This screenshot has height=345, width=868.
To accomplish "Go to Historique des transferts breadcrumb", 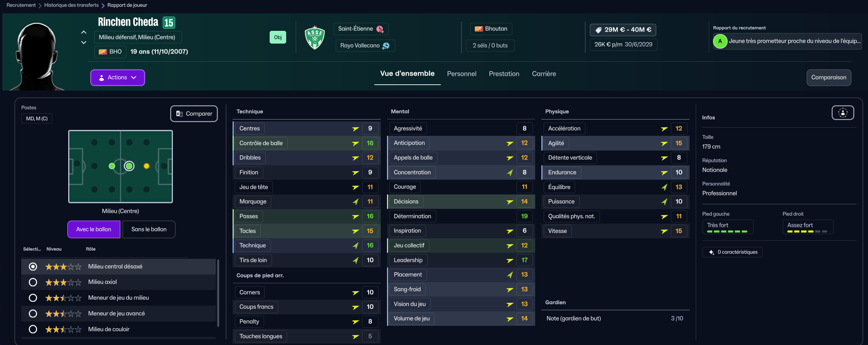I will (x=71, y=5).
